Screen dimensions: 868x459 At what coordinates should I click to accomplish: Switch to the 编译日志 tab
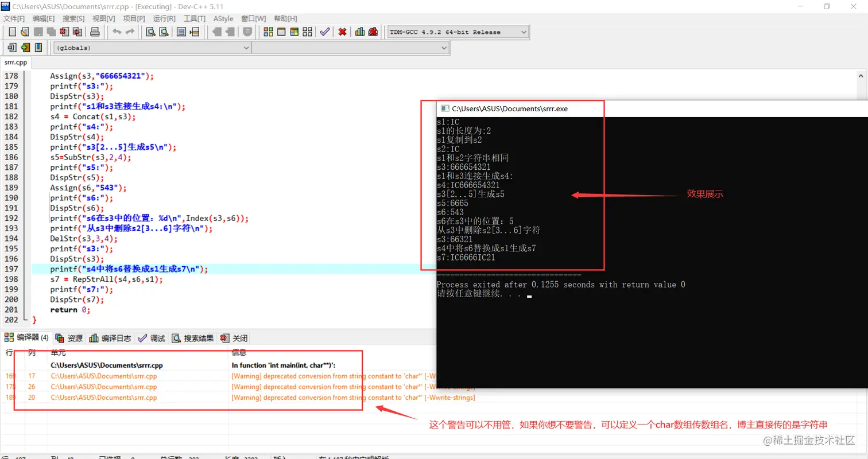(111, 338)
